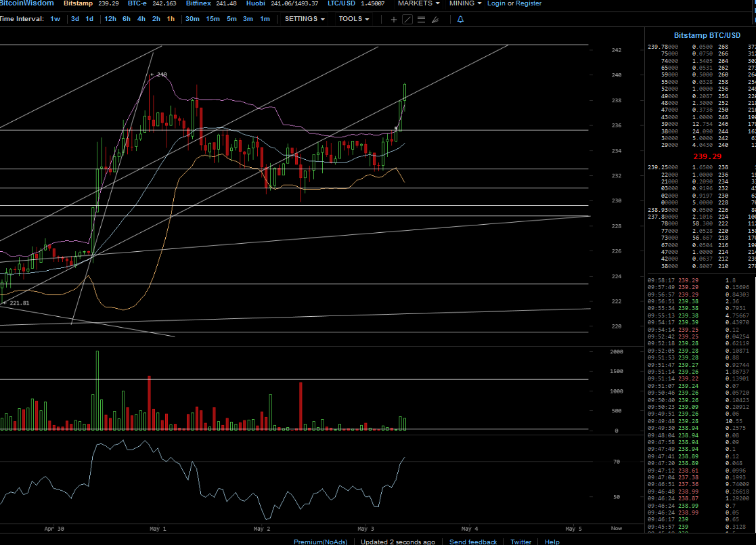This screenshot has height=545, width=756.
Task: Open the TOOLS dropdown
Action: [x=354, y=19]
